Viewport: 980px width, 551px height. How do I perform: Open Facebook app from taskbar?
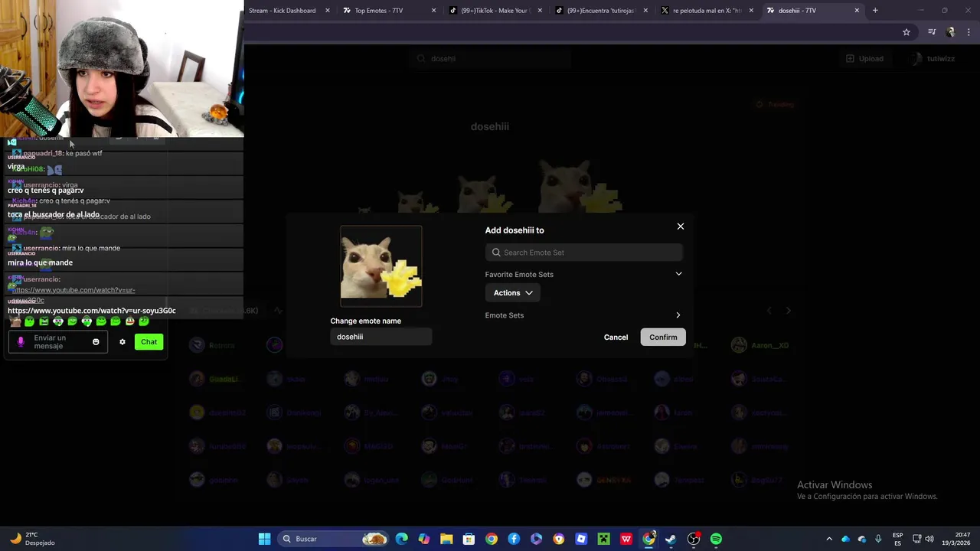pyautogui.click(x=514, y=539)
